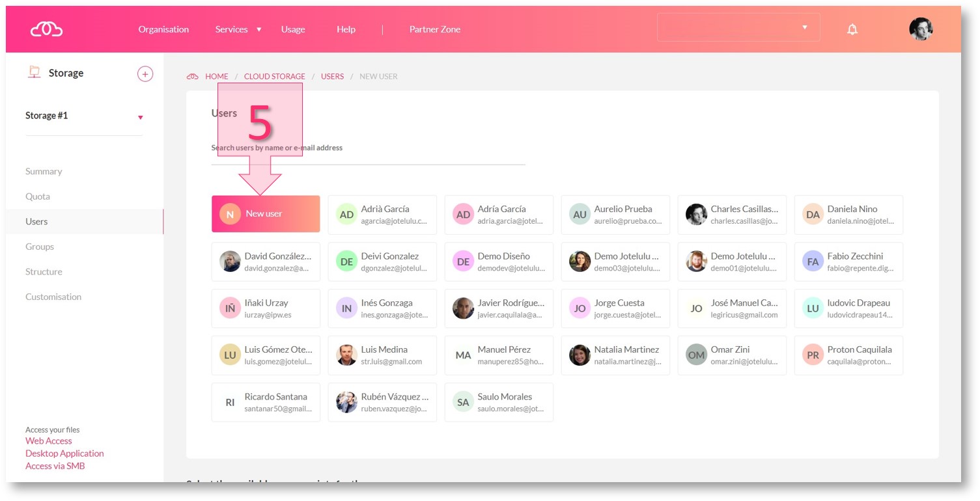The image size is (980, 501).
Task: Open Quota in the sidebar
Action: tap(38, 196)
